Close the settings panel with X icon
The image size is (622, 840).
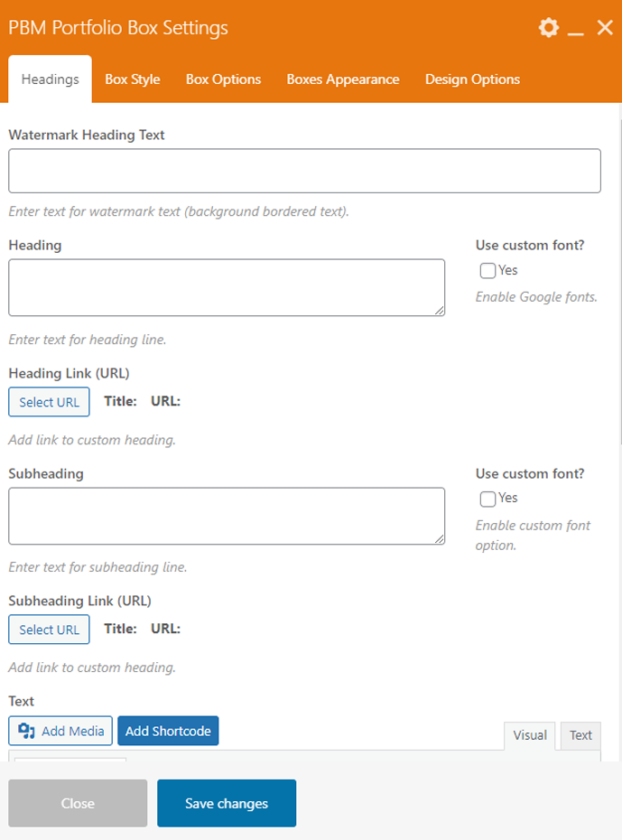(605, 28)
